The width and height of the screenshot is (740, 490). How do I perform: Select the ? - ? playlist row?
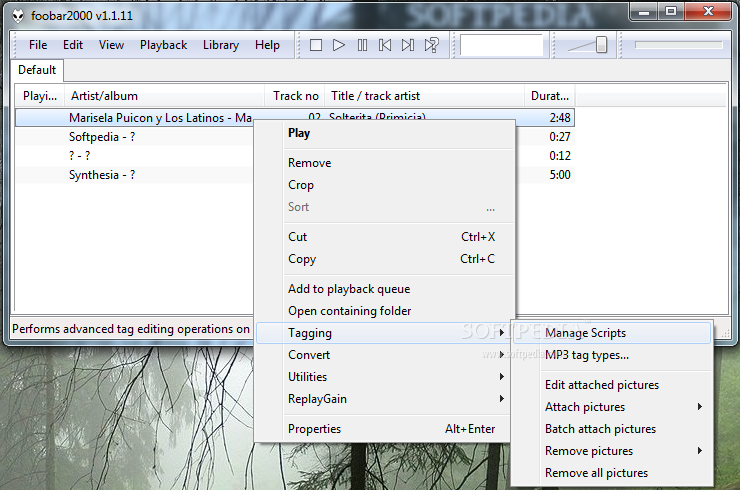pos(135,156)
